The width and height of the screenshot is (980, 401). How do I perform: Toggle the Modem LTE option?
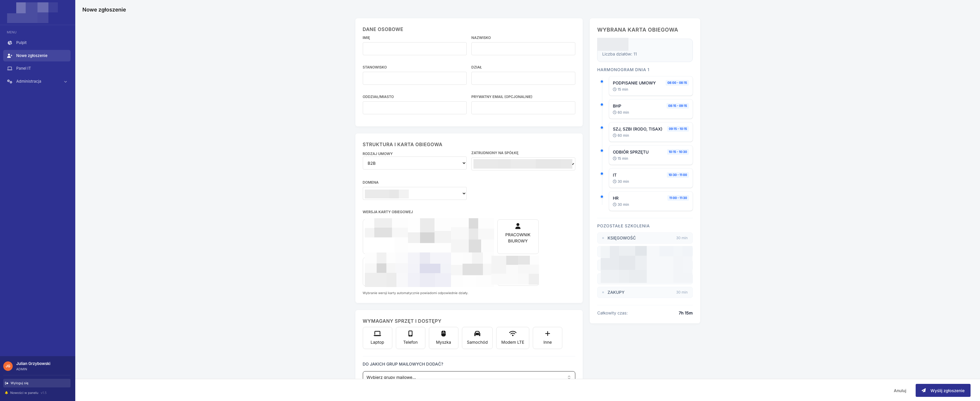pyautogui.click(x=512, y=338)
